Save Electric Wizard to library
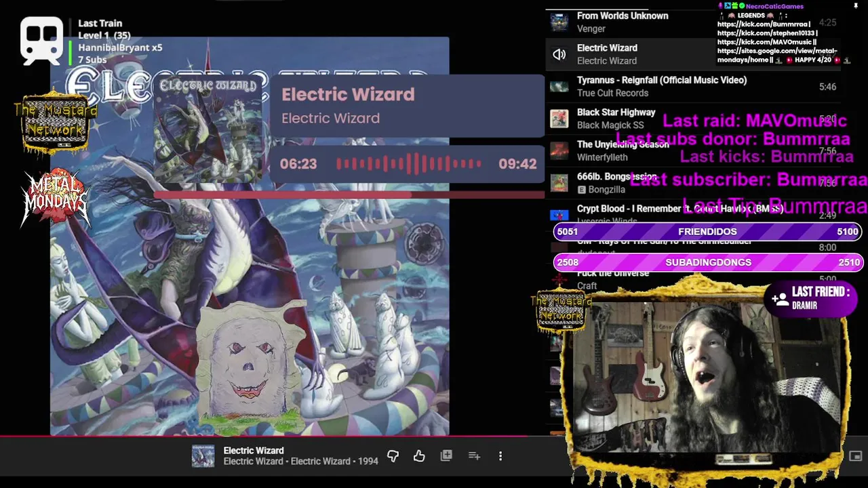The height and width of the screenshot is (488, 868). coord(446,456)
